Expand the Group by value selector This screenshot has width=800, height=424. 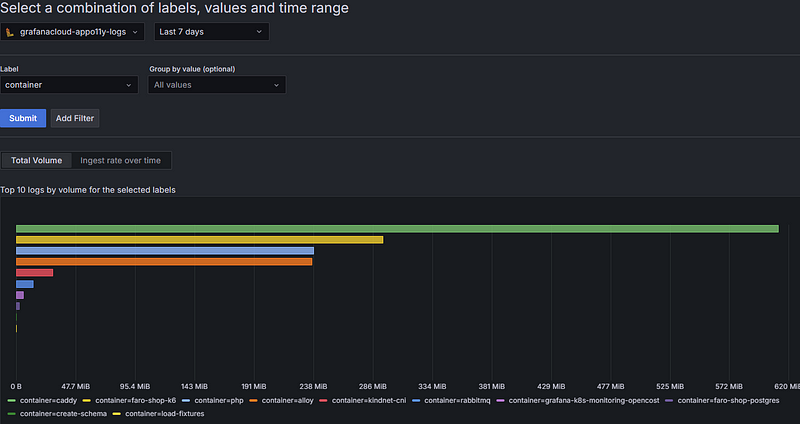pyautogui.click(x=216, y=85)
